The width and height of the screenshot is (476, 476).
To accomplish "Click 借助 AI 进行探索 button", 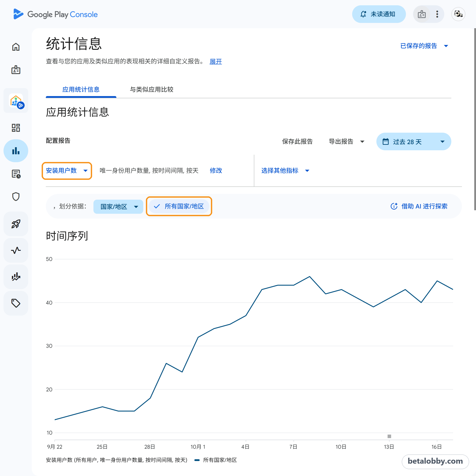I will 419,206.
